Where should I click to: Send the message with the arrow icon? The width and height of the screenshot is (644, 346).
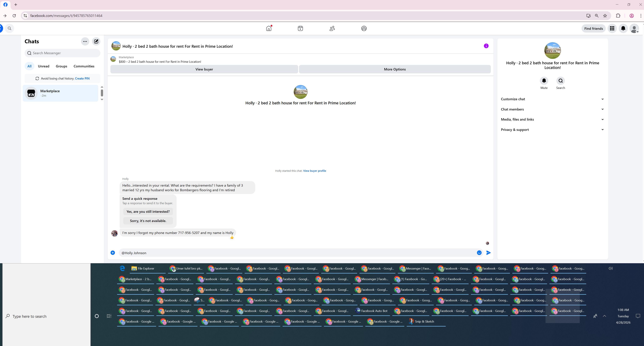pyautogui.click(x=488, y=253)
